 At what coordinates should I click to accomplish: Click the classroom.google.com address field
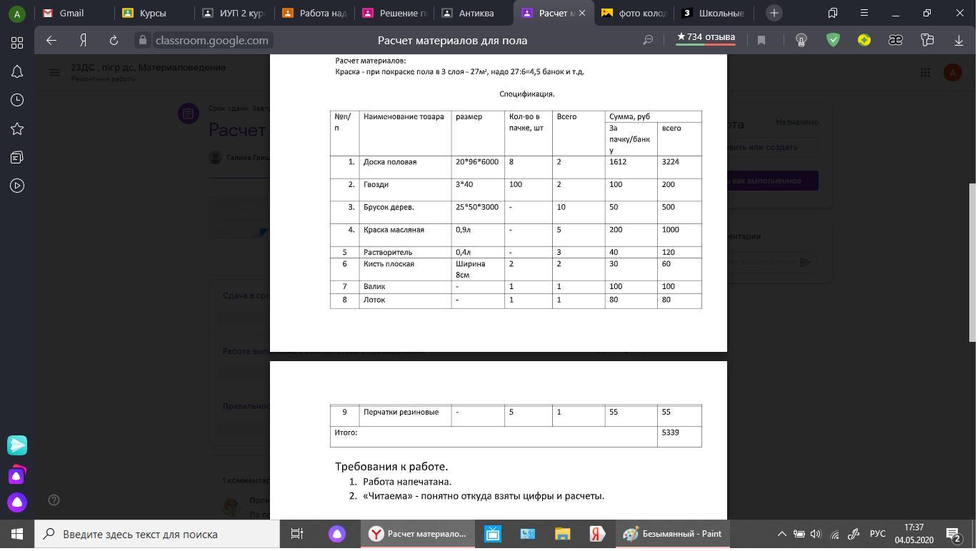(212, 41)
